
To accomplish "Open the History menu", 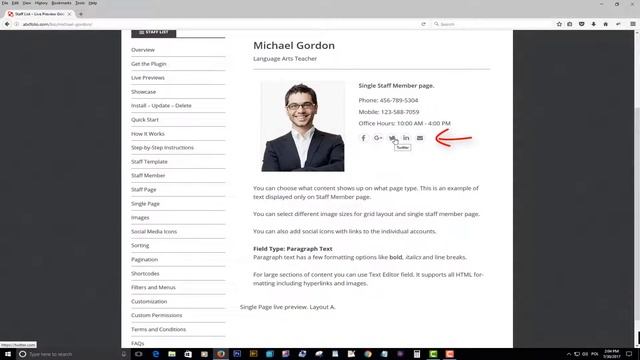I will (41, 3).
